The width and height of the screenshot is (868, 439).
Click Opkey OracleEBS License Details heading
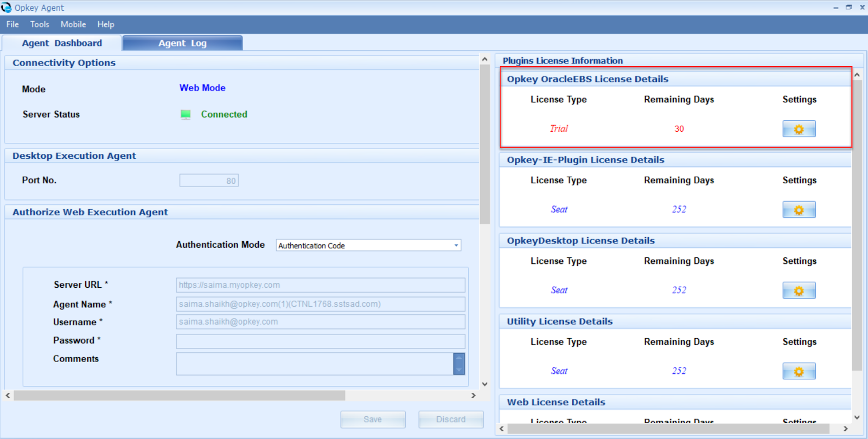coord(588,79)
